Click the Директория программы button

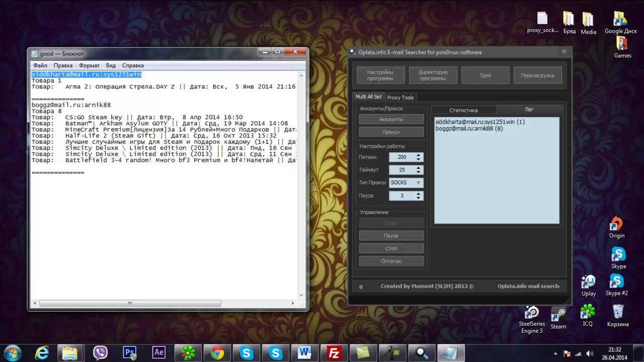pyautogui.click(x=433, y=75)
